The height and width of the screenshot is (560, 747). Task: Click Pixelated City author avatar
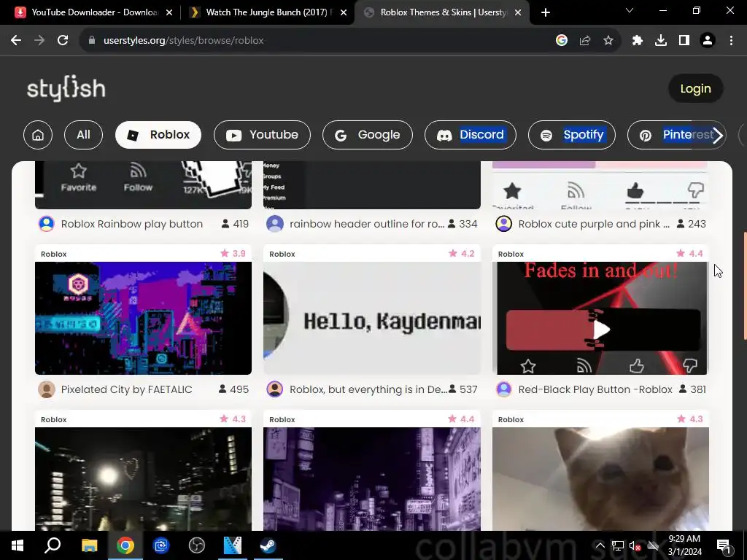[47, 389]
